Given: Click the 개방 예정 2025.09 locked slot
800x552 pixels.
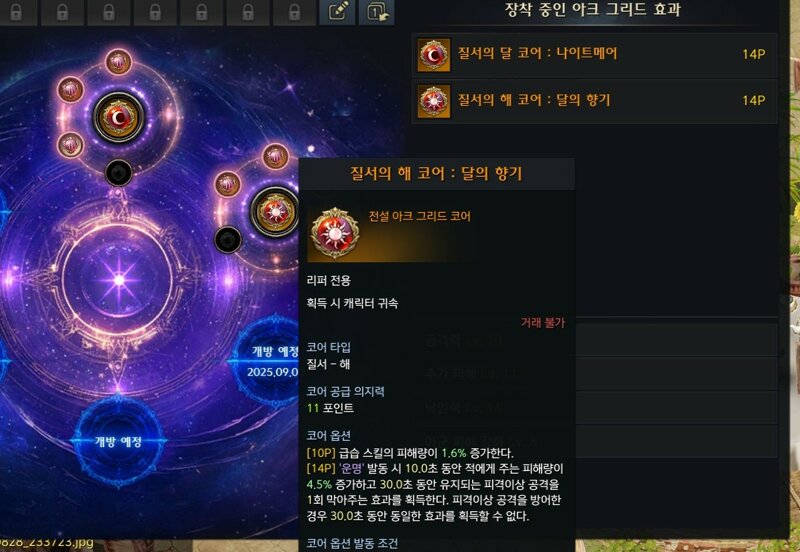Looking at the screenshot, I should (269, 361).
